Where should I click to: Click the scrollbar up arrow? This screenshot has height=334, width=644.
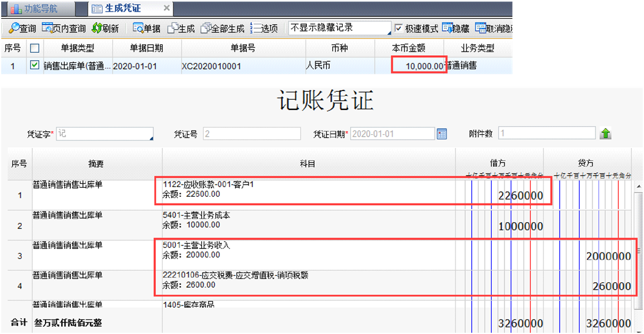coord(638,186)
